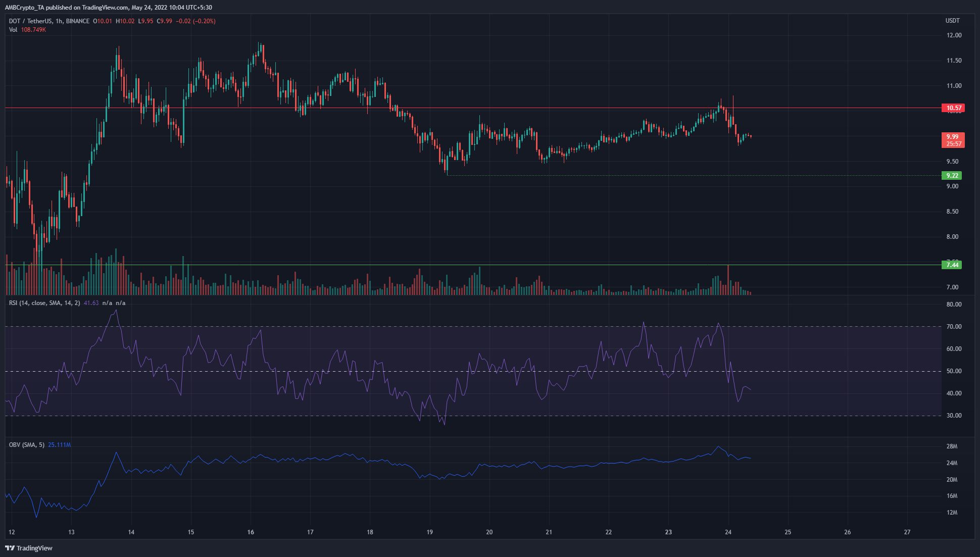Click the RSI 70 overbought dashed level
The image size is (980, 557).
(455, 326)
